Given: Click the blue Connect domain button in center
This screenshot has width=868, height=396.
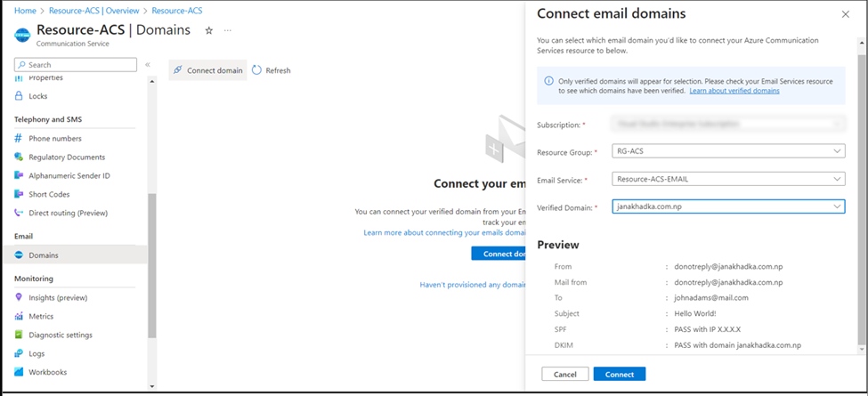Looking at the screenshot, I should [x=499, y=254].
